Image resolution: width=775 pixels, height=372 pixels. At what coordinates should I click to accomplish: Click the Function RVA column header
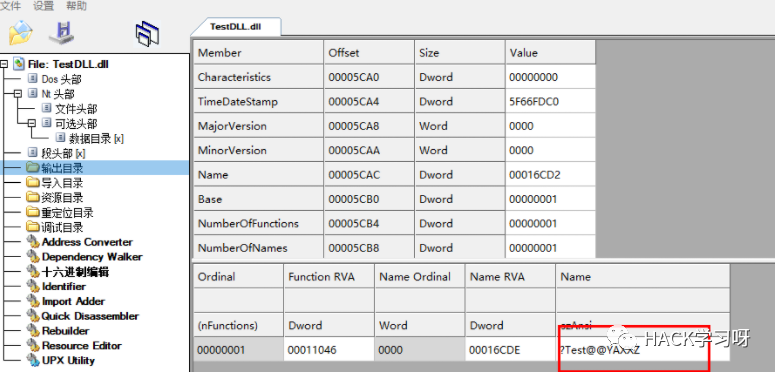click(329, 277)
